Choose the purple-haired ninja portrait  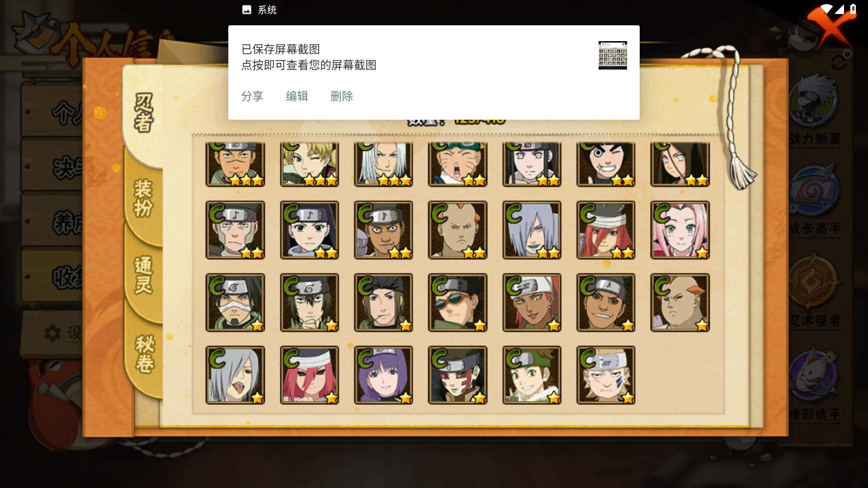(383, 375)
